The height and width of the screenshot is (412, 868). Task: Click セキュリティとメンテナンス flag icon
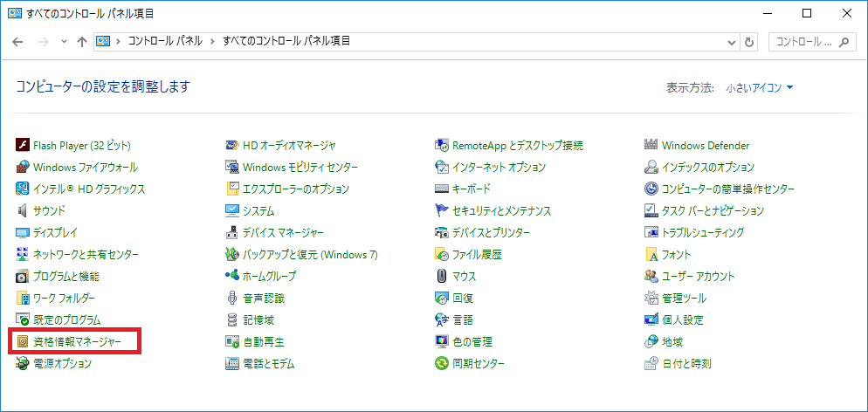[441, 210]
